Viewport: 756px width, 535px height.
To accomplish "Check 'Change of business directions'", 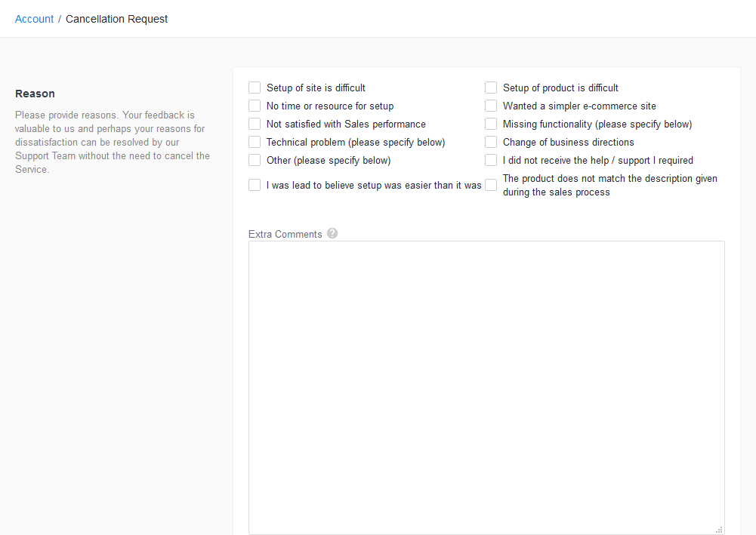I will [491, 142].
